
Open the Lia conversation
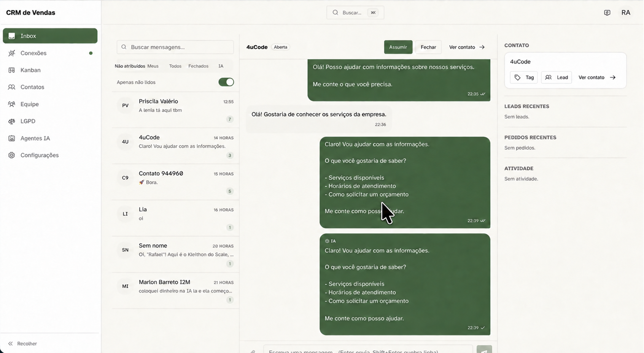[175, 218]
